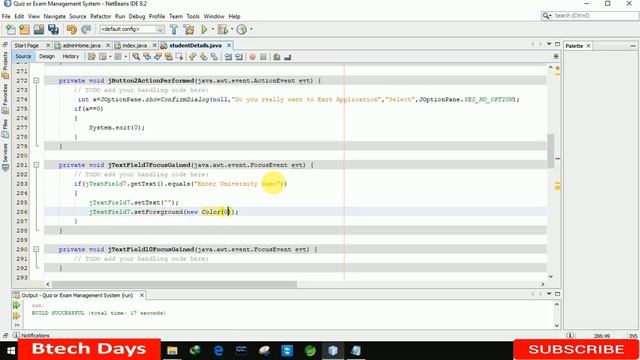Click the Shift Line Right icon
Image resolution: width=640 pixels, height=360 pixels.
point(239,57)
